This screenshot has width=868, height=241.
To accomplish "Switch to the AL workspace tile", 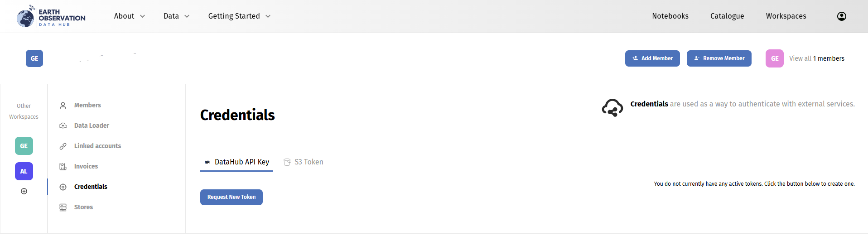I will click(x=24, y=171).
